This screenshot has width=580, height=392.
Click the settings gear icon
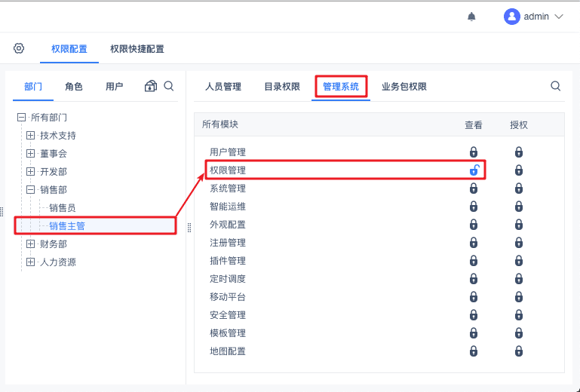pos(19,48)
